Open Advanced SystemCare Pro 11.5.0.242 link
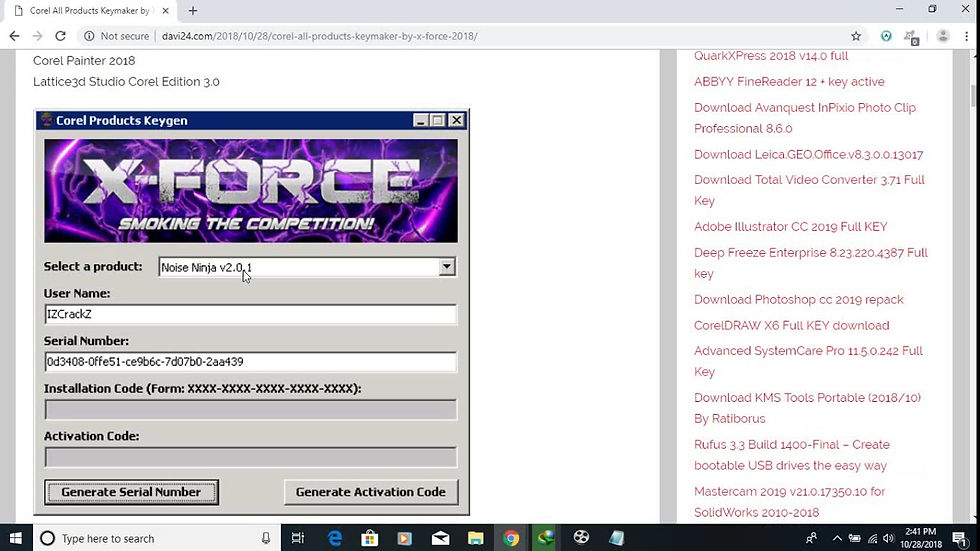The width and height of the screenshot is (980, 551). tap(808, 360)
